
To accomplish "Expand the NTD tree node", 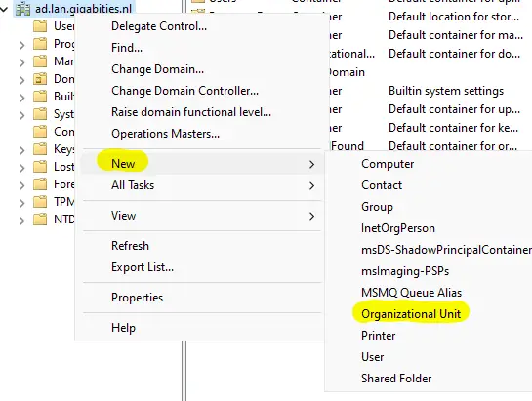I will click(22, 221).
